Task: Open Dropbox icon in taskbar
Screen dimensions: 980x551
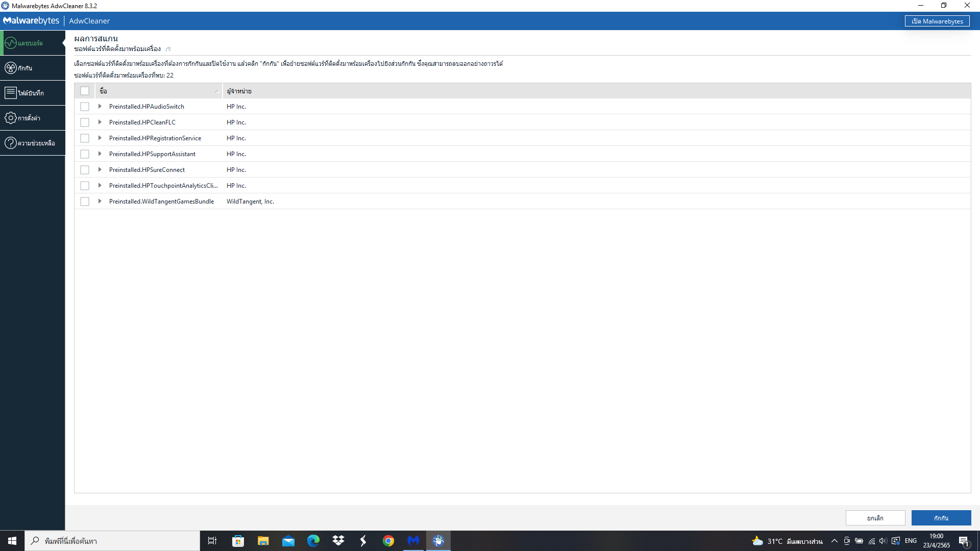Action: point(338,541)
